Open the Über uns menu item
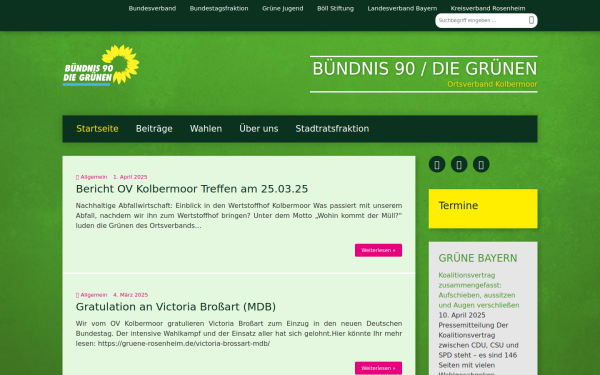The height and width of the screenshot is (375, 600). click(x=259, y=129)
